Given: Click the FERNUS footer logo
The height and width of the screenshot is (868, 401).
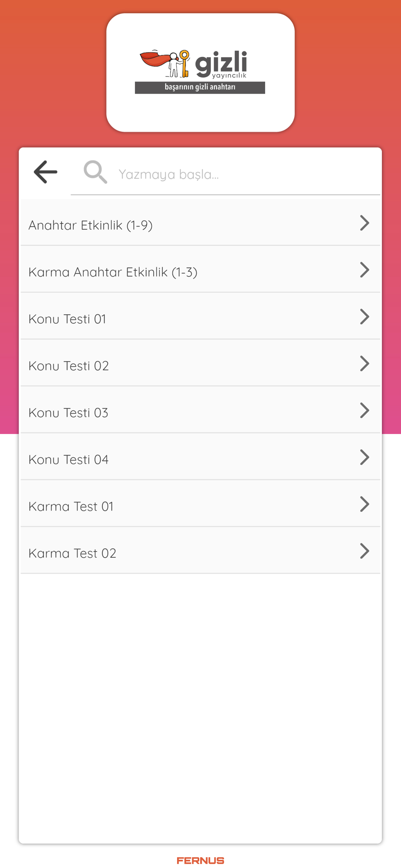Looking at the screenshot, I should click(200, 861).
